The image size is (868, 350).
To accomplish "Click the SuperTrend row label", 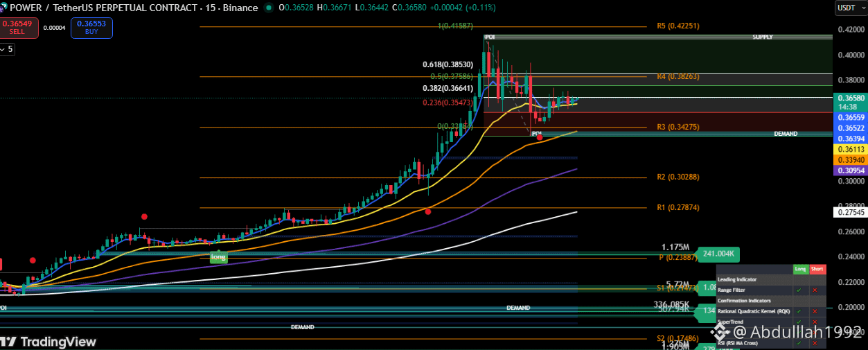I will (729, 322).
